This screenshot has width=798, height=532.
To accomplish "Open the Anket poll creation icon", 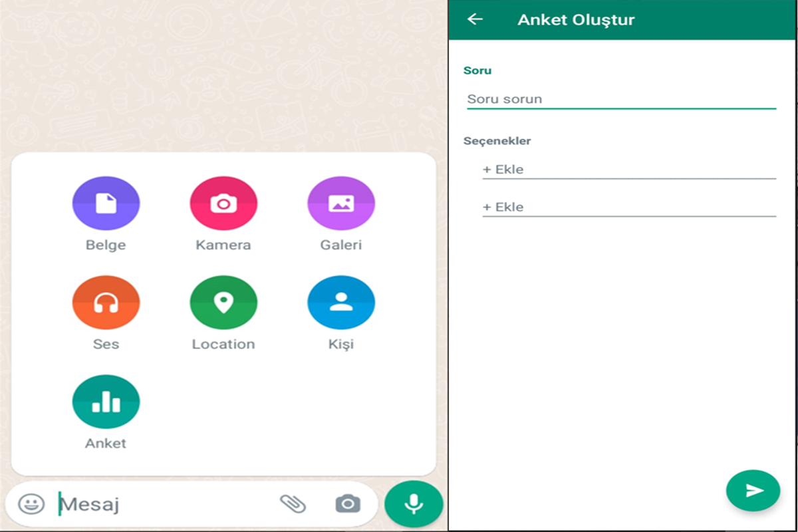I will 106,401.
